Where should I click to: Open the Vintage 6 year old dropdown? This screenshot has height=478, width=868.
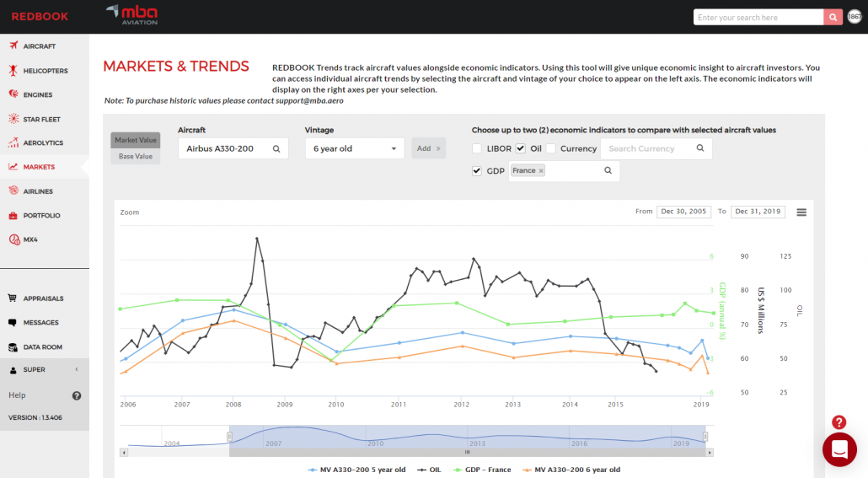[x=354, y=148]
